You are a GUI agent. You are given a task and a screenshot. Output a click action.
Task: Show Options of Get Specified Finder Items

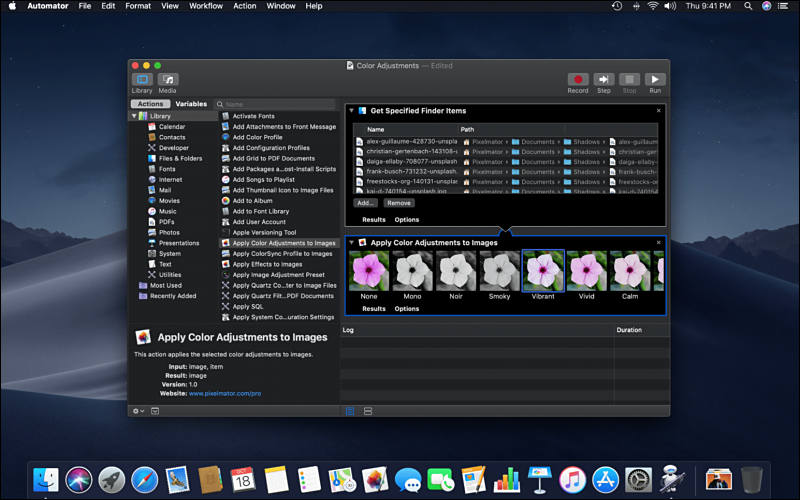(407, 220)
